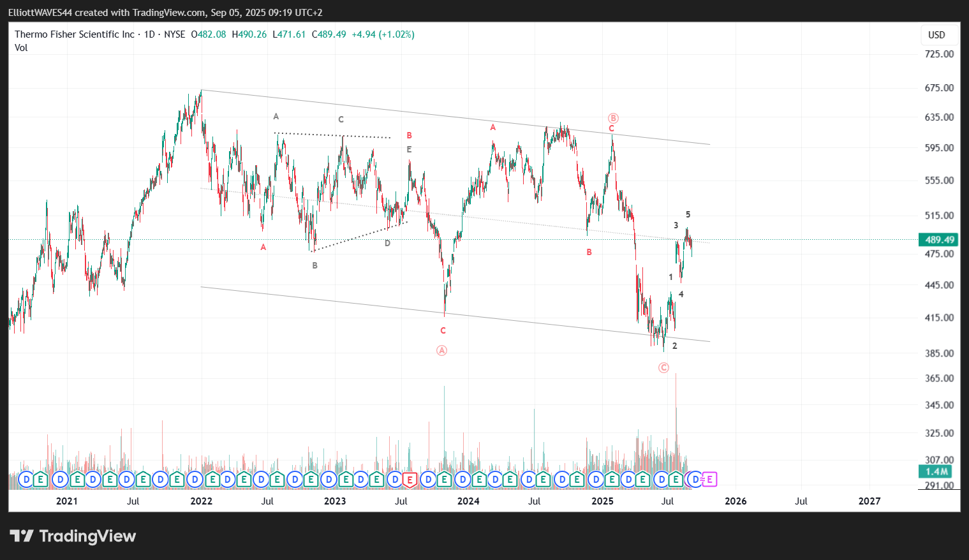Click the 725.00 price scale label

(939, 54)
